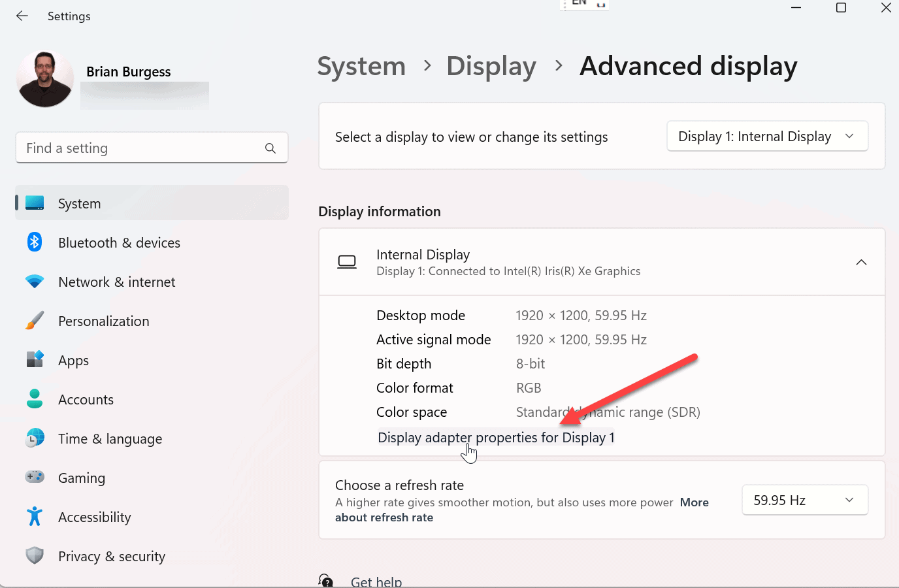
Task: Open Display adapter properties for Display 1
Action: tap(496, 438)
